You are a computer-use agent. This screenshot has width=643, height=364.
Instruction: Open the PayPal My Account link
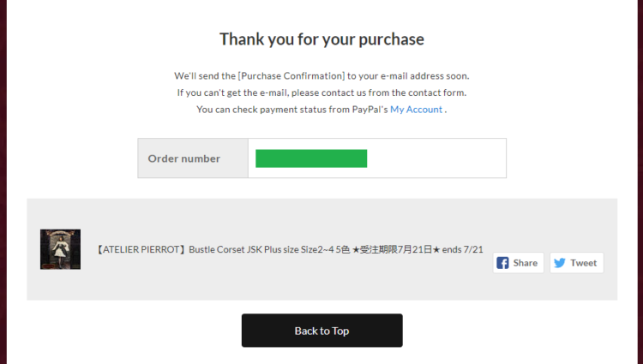click(x=417, y=110)
